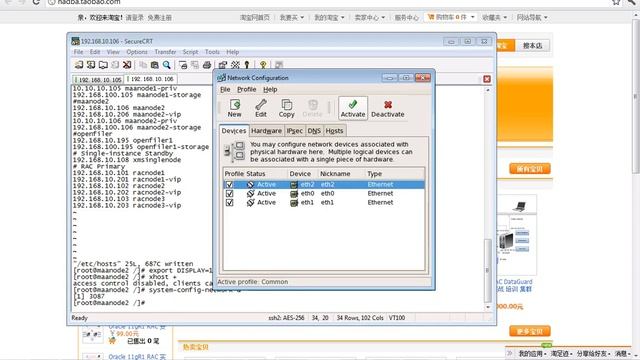The width and height of the screenshot is (640, 360).
Task: Open Session Options from the toolbar icon
Action: [x=222, y=64]
